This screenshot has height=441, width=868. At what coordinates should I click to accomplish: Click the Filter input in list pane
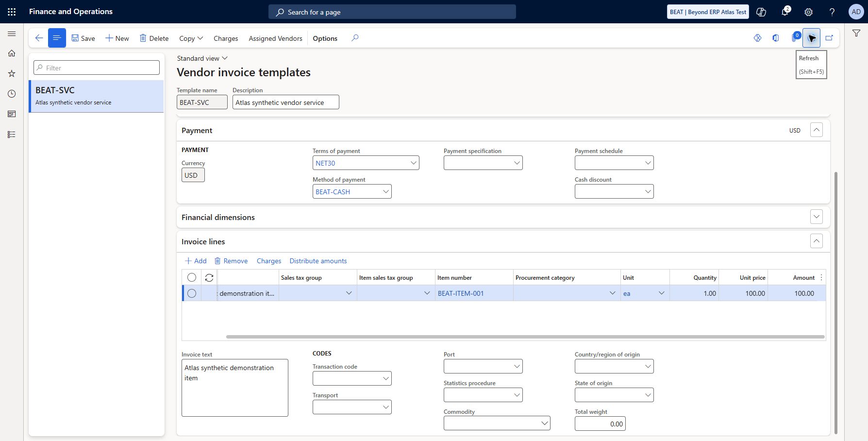click(x=97, y=68)
